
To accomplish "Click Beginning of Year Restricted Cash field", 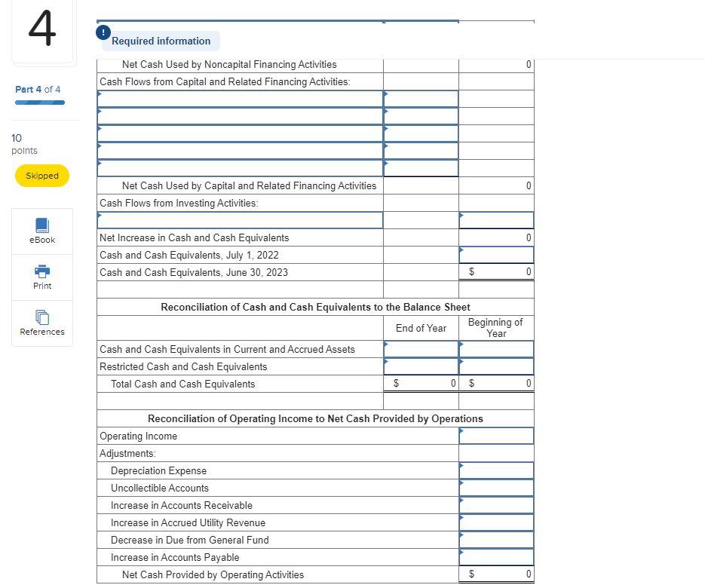I will click(x=495, y=366).
